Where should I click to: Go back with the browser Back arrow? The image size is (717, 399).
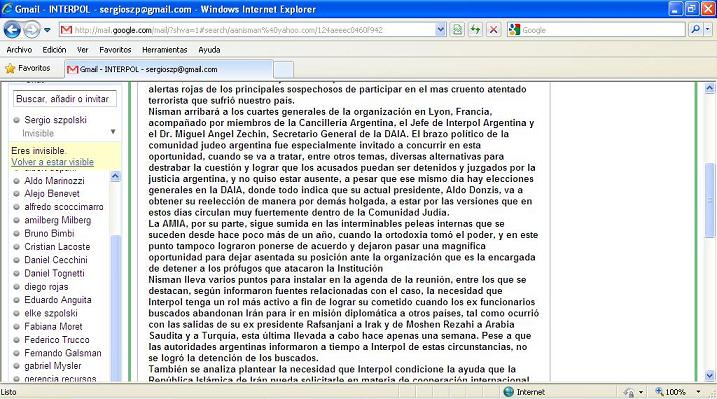click(x=12, y=30)
